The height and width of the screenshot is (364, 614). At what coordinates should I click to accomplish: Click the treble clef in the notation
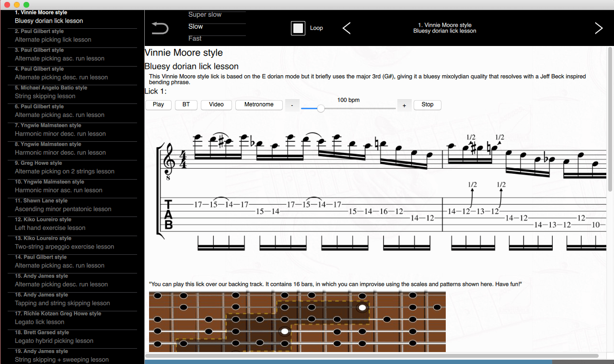(x=169, y=162)
